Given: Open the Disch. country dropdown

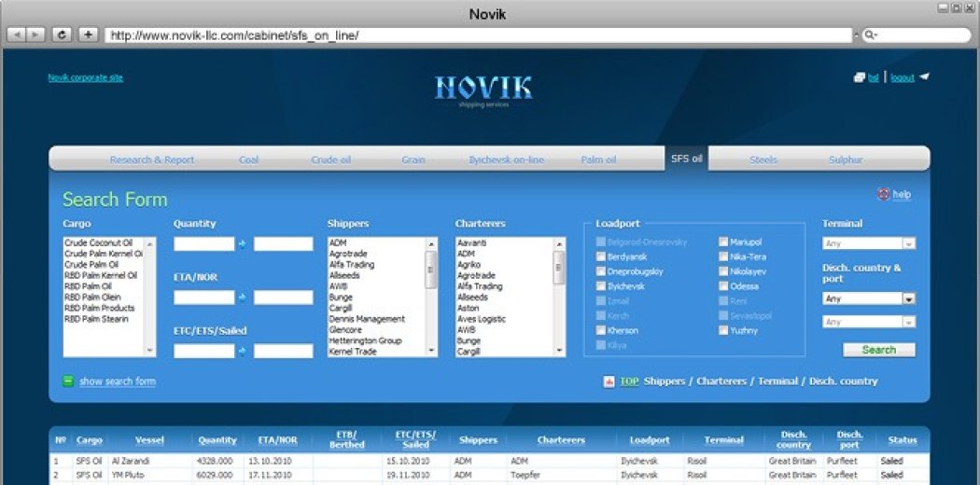Looking at the screenshot, I should coord(869,299).
